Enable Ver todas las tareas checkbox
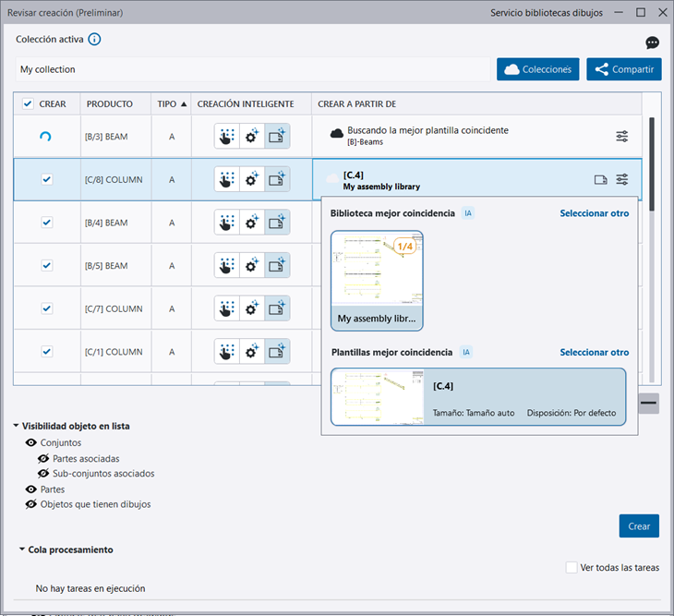 coord(572,567)
